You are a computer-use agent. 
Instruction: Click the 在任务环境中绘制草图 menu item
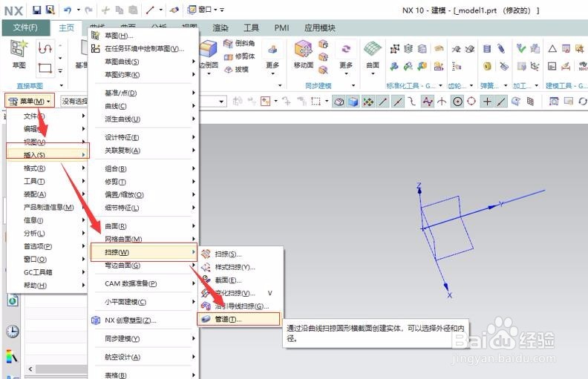(143, 49)
